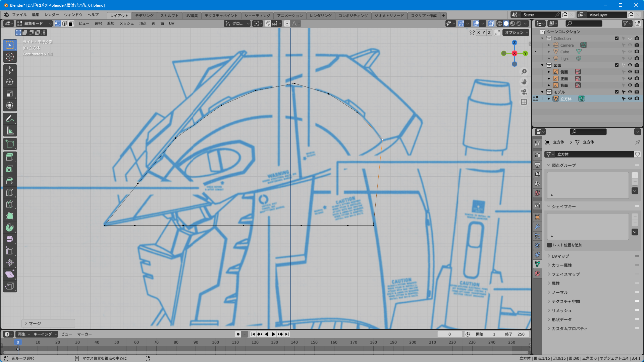This screenshot has width=644, height=362.
Task: Open the メッシュ menu
Action: [x=126, y=23]
